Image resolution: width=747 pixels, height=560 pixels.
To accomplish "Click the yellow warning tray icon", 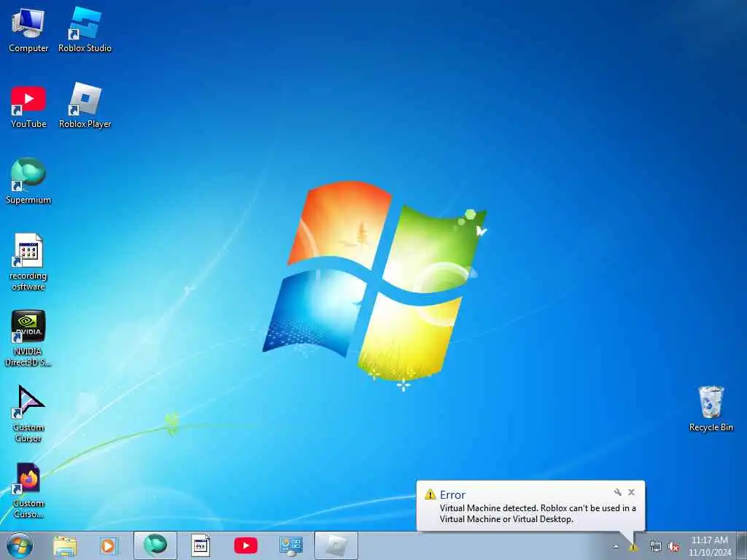I will 633,547.
